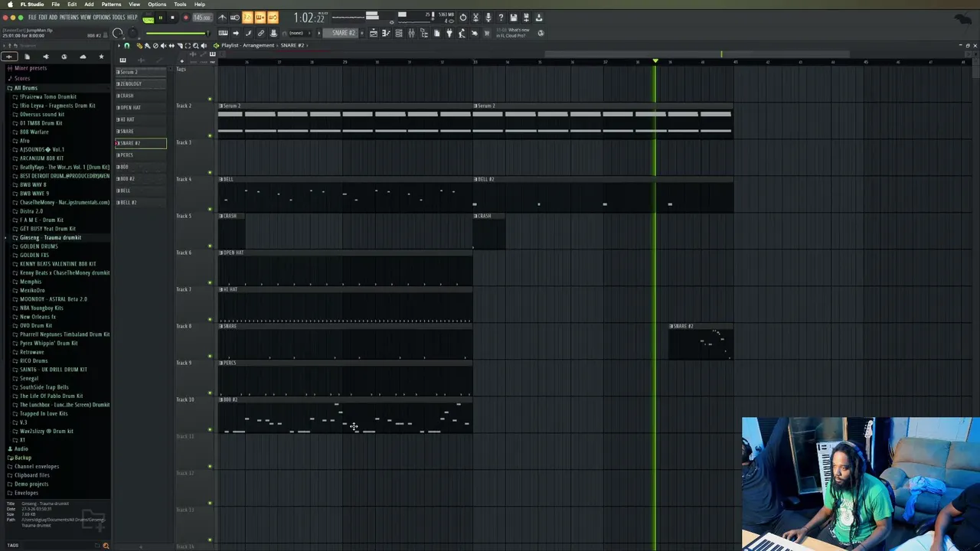Select the playlist Draw pencil tool

coord(139,45)
